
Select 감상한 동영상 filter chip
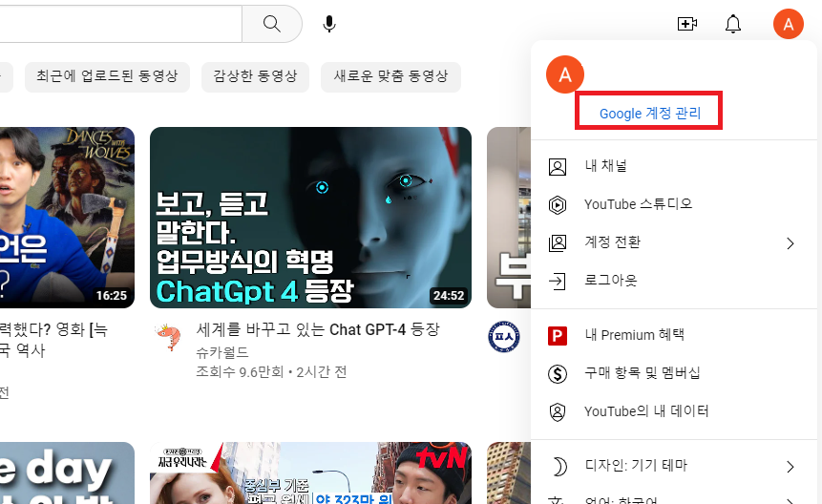255,76
